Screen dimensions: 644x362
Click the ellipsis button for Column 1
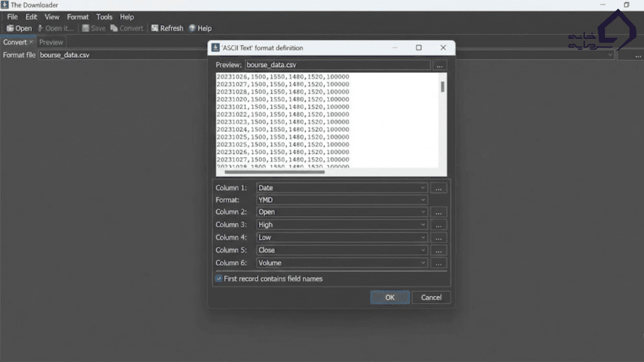tap(440, 188)
